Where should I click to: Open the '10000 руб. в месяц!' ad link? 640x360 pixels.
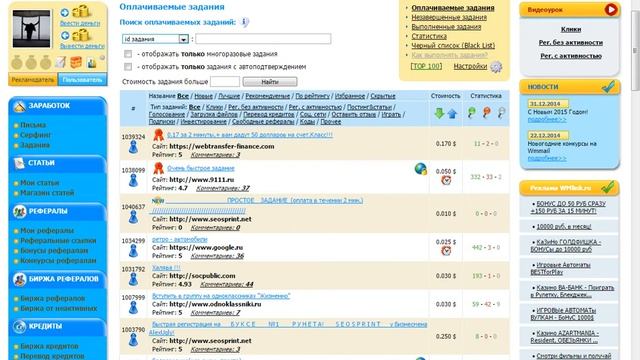[563, 227]
